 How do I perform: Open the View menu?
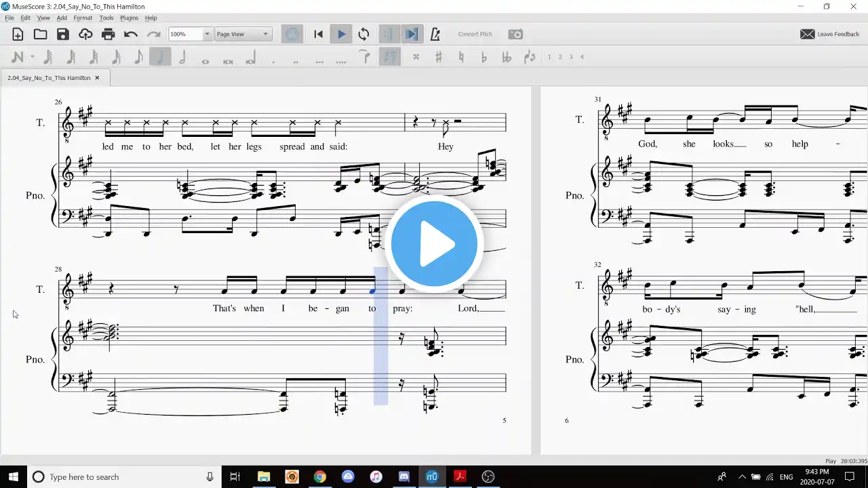click(43, 18)
